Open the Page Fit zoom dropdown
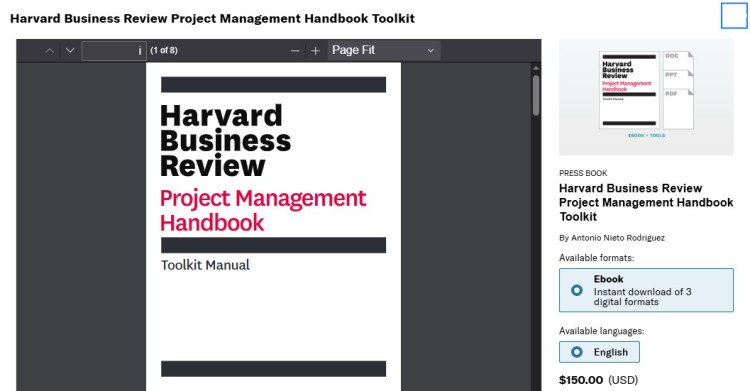Screen dimensions: 750x391 (384, 50)
